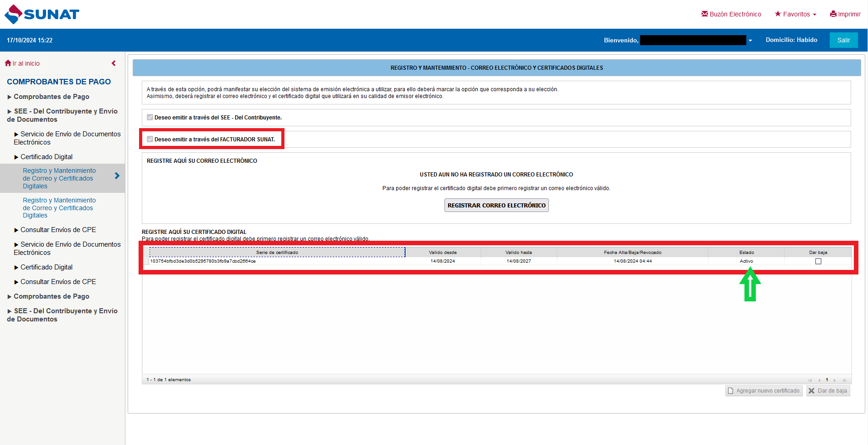The height and width of the screenshot is (445, 868).
Task: Go to first page pager icon
Action: point(810,380)
